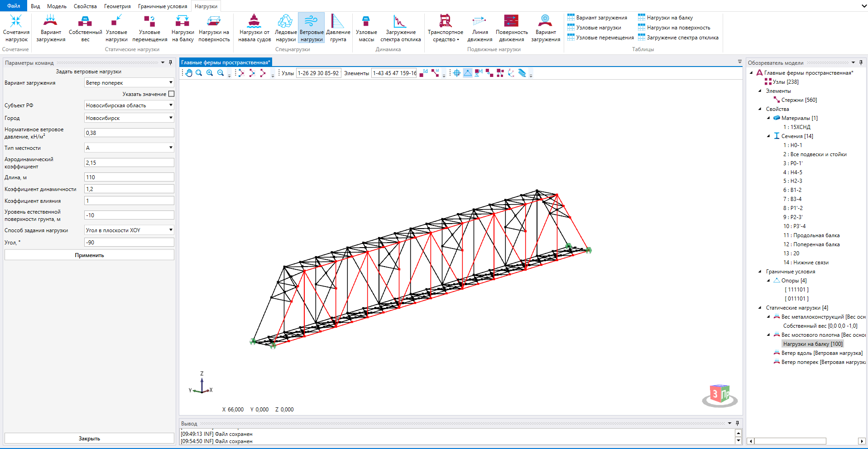
Task: Click the 3D view cube
Action: (x=719, y=395)
